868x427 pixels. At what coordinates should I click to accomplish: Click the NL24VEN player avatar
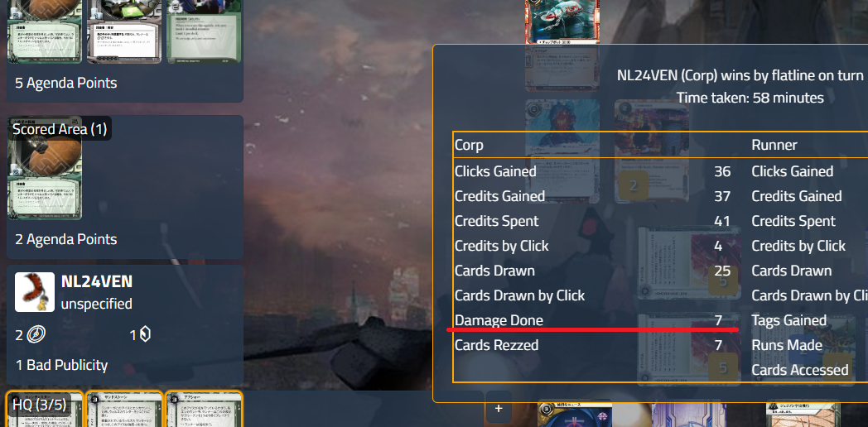(x=34, y=292)
